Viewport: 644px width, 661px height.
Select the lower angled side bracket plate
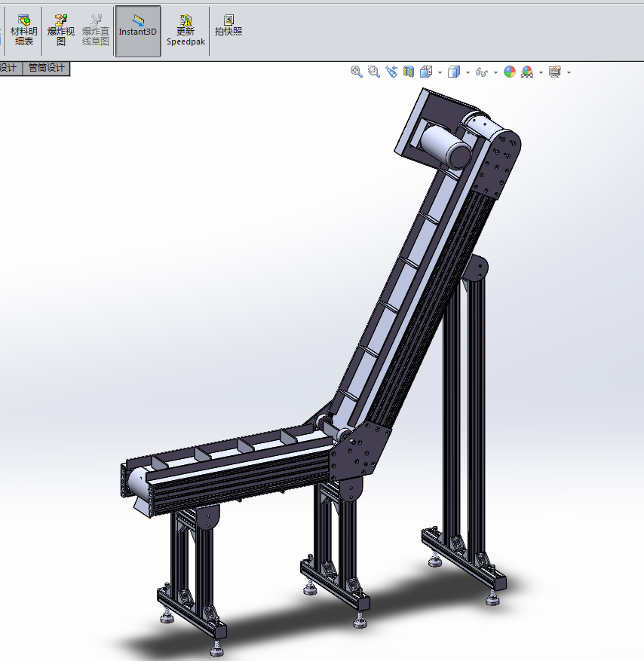(360, 452)
